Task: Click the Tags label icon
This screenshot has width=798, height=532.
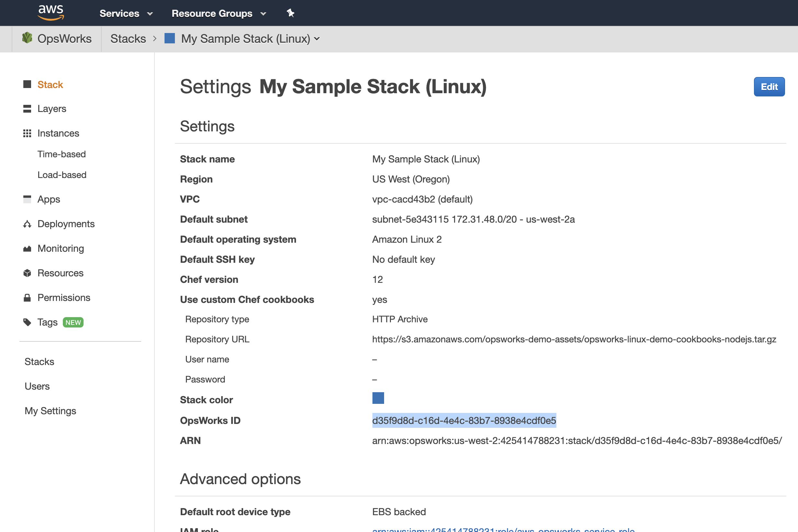Action: click(27, 322)
